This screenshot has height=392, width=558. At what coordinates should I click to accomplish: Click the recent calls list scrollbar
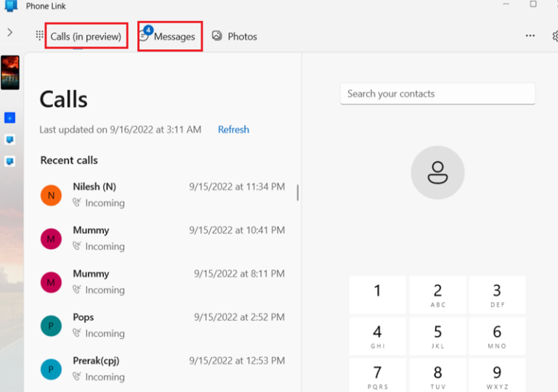(298, 192)
